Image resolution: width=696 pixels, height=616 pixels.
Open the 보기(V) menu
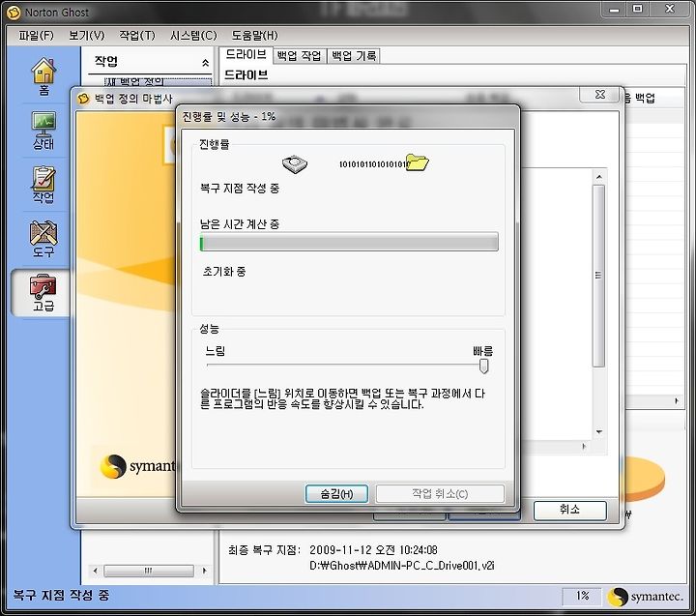point(87,36)
